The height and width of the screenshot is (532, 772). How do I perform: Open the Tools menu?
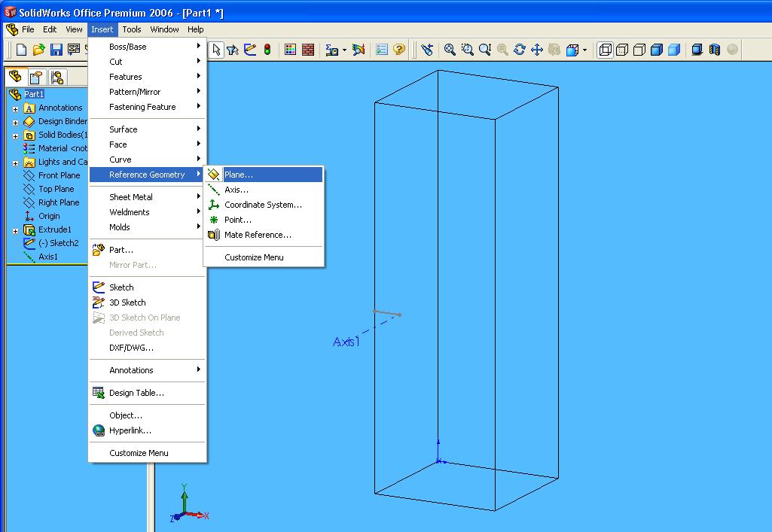pos(132,29)
